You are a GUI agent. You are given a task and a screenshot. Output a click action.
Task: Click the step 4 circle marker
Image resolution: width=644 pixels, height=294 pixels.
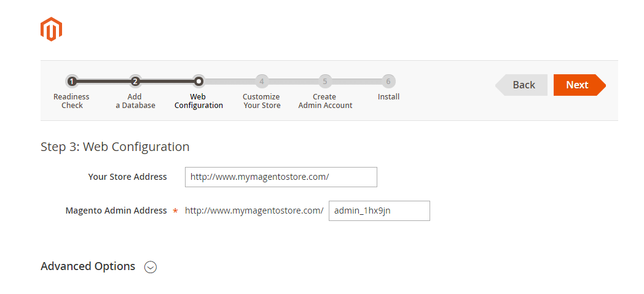click(x=262, y=81)
